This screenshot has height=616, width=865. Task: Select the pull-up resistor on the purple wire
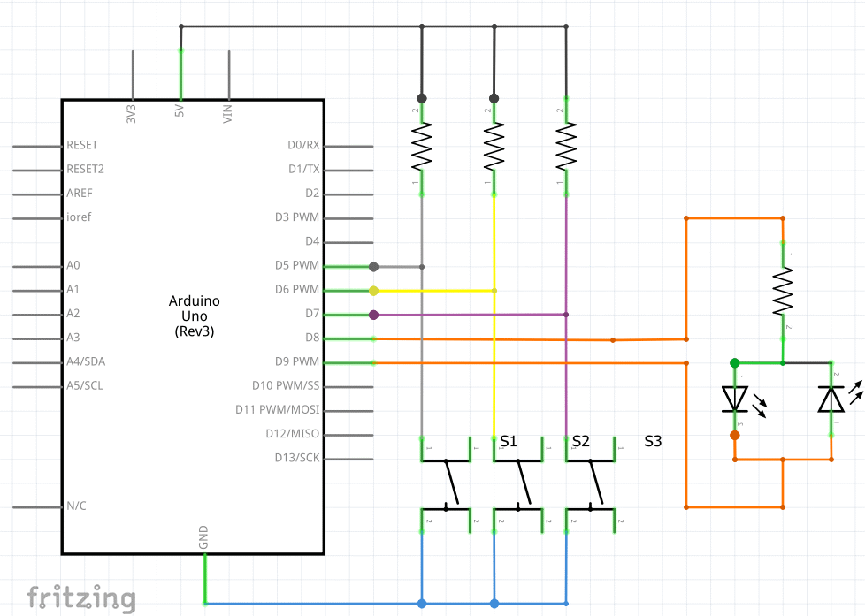pos(566,146)
